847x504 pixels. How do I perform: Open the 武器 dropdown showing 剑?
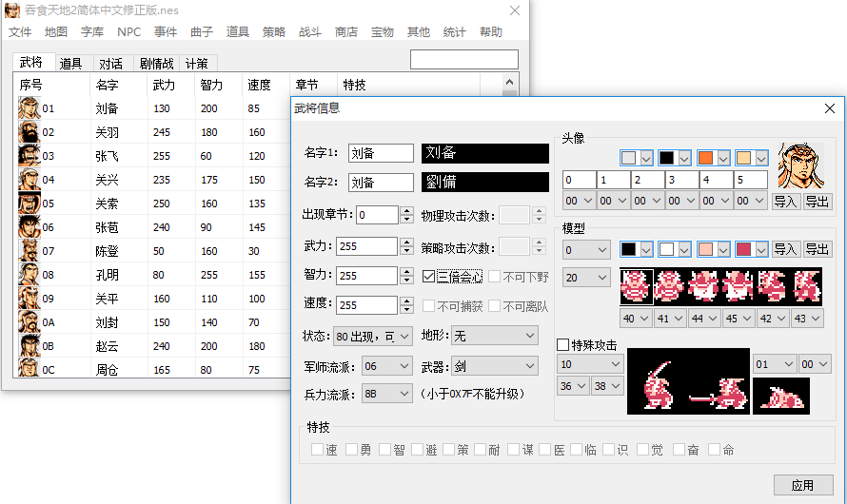pos(495,366)
